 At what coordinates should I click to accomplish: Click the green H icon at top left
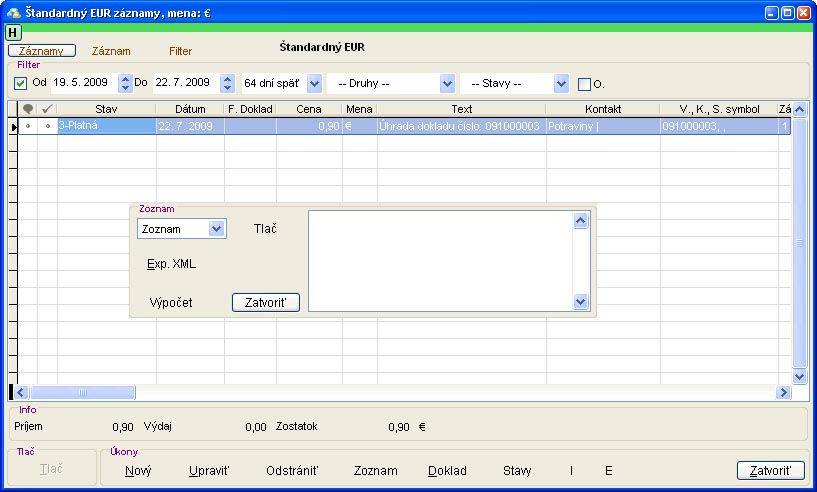tap(13, 32)
